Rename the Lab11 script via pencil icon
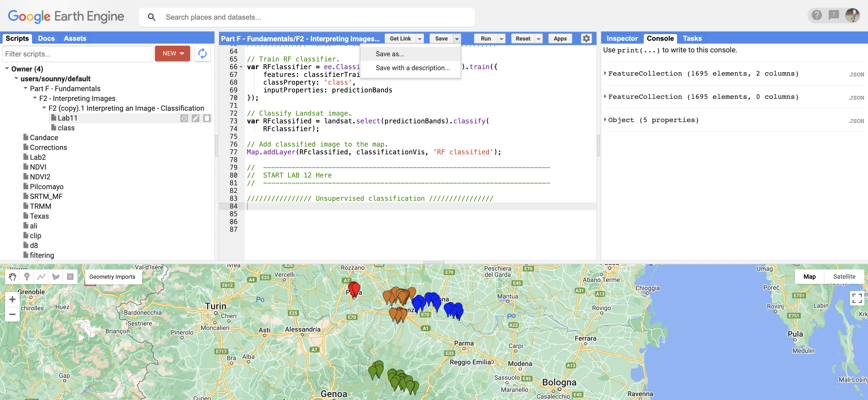This screenshot has height=400, width=868. [x=196, y=118]
